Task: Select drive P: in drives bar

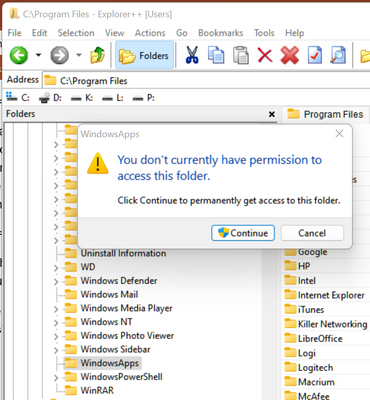Action: point(143,98)
